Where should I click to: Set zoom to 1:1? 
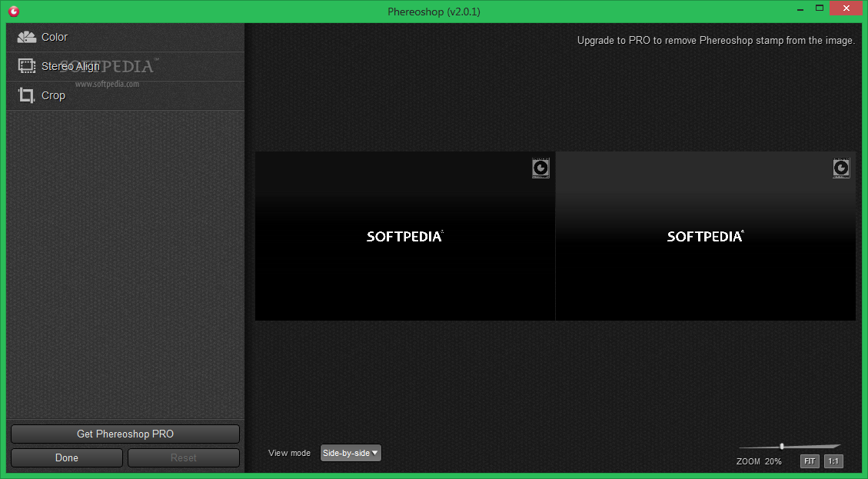click(x=833, y=461)
